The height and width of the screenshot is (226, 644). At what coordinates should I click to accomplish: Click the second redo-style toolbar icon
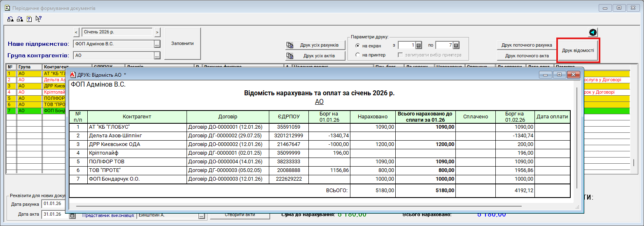pyautogui.click(x=20, y=19)
